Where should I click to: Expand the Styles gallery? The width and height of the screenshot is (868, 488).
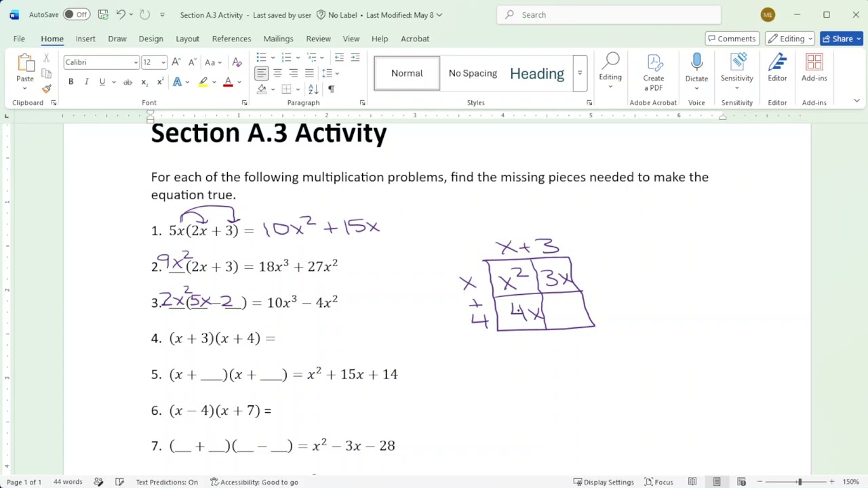[580, 73]
